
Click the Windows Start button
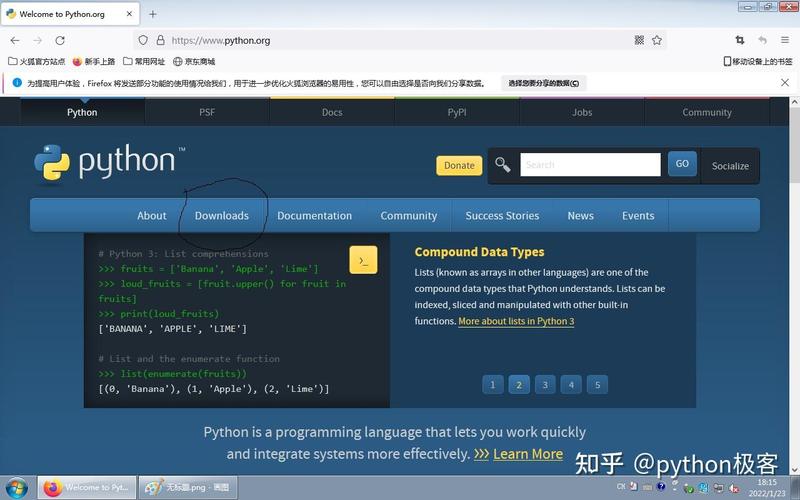[17, 488]
